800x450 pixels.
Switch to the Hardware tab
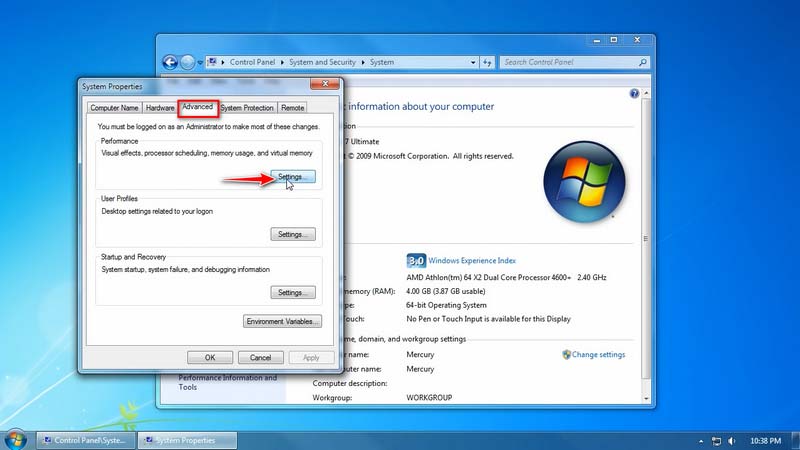[160, 108]
